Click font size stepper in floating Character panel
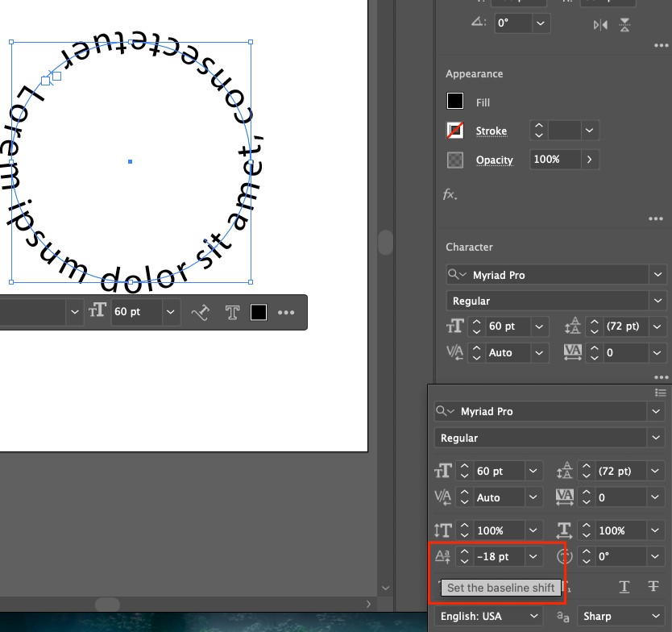This screenshot has width=672, height=632. [465, 472]
